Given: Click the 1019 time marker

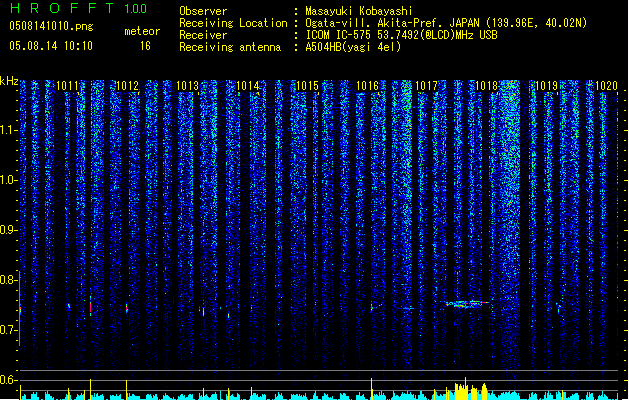Looking at the screenshot, I should pos(547,86).
